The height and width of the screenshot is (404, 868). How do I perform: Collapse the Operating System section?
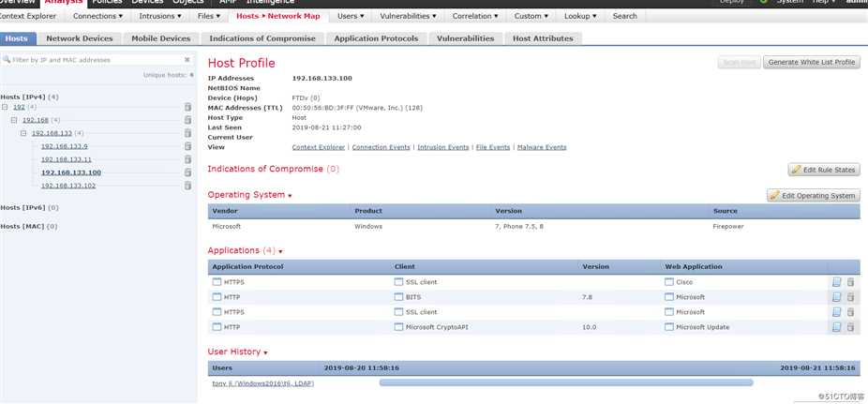pyautogui.click(x=290, y=196)
